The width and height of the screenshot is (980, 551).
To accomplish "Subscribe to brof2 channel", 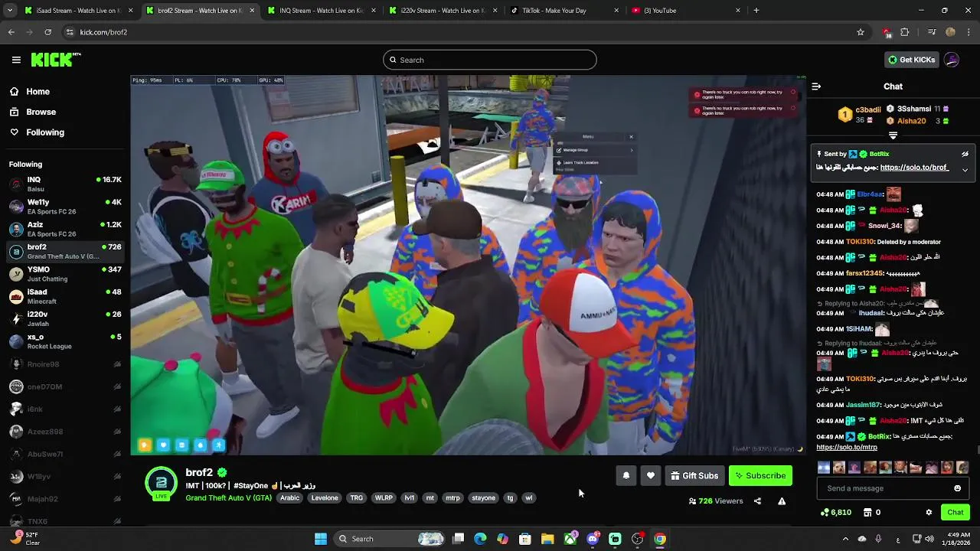I will click(x=760, y=476).
